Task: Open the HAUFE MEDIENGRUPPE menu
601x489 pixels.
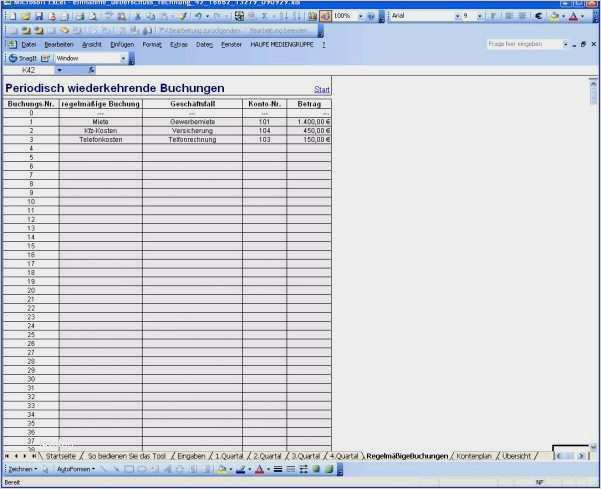Action: (x=282, y=44)
